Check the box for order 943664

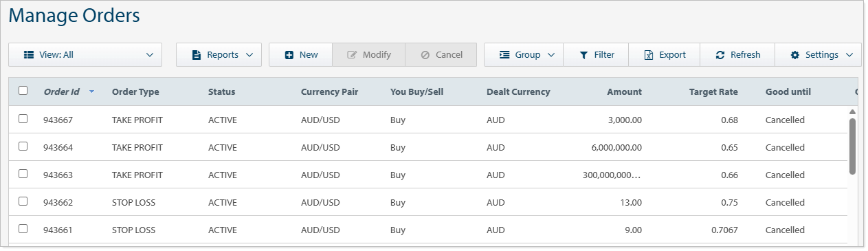[23, 146]
